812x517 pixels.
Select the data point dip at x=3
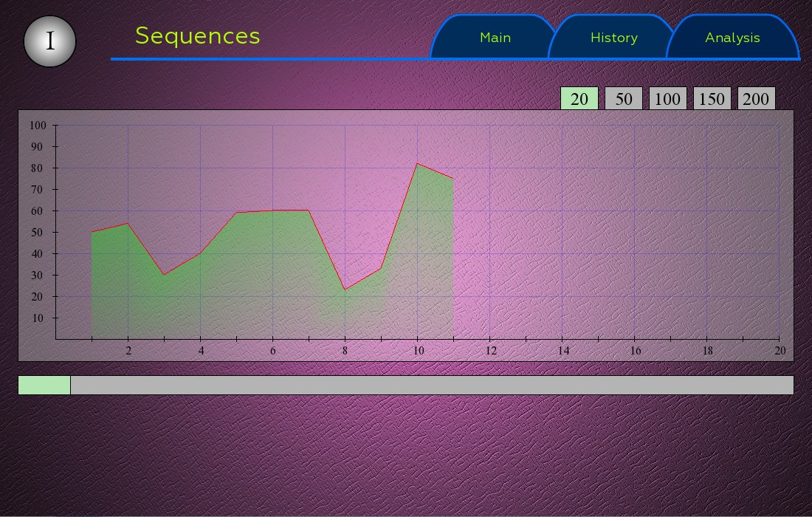point(164,275)
